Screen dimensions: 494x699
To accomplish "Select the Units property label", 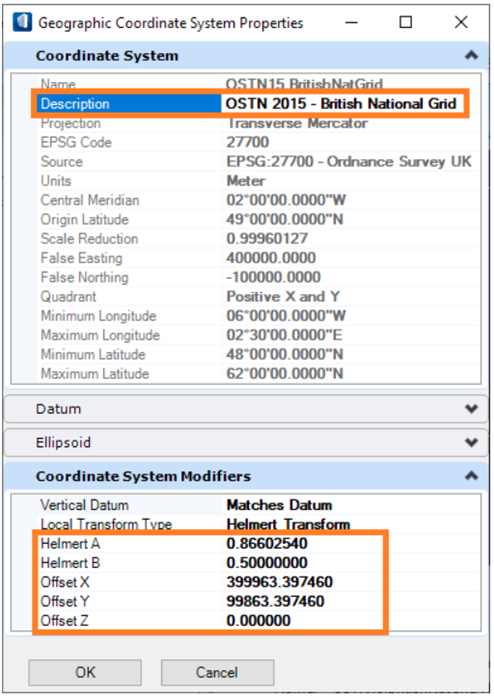I will tap(56, 181).
